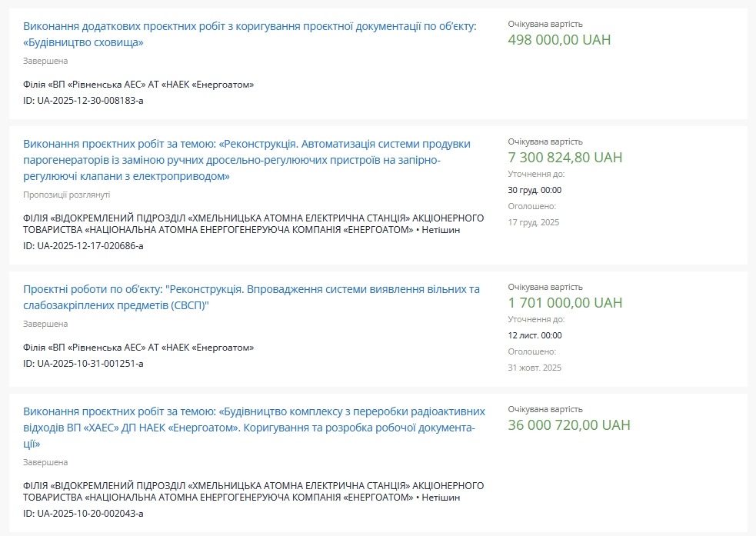Click tender ID UA-2025-10-20-002043-a
The image size is (756, 536).
[83, 513]
